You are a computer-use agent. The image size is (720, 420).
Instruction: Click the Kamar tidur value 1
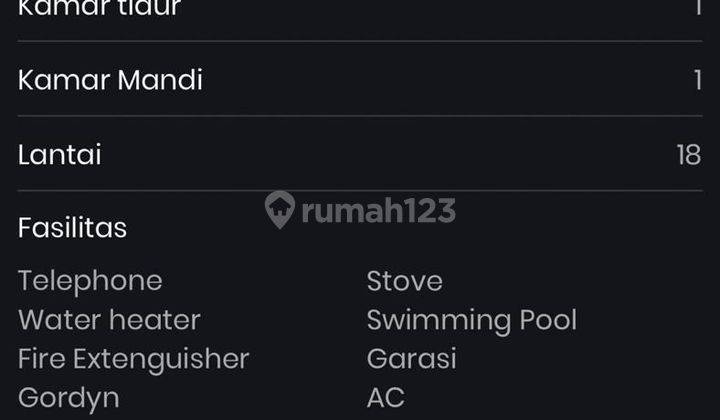[698, 7]
